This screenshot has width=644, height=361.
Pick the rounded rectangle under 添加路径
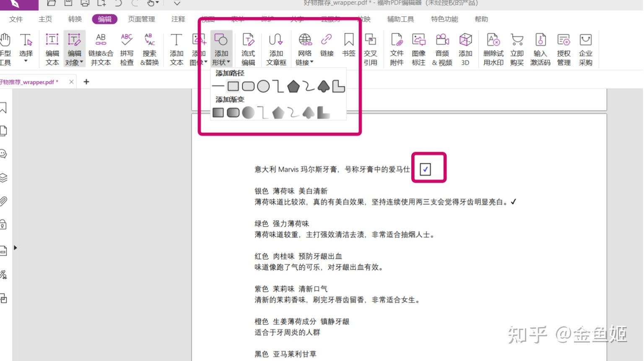[248, 86]
